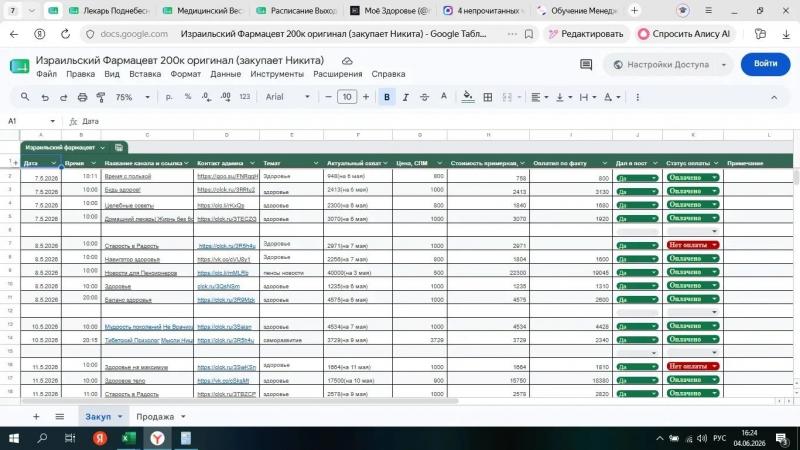Viewport: 800px width, 450px height.
Task: Open the zoom level 75% dropdown
Action: [132, 97]
